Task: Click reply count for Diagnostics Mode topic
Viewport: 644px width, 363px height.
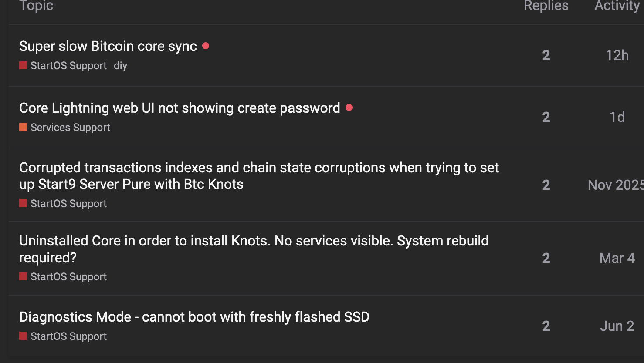Action: [546, 326]
